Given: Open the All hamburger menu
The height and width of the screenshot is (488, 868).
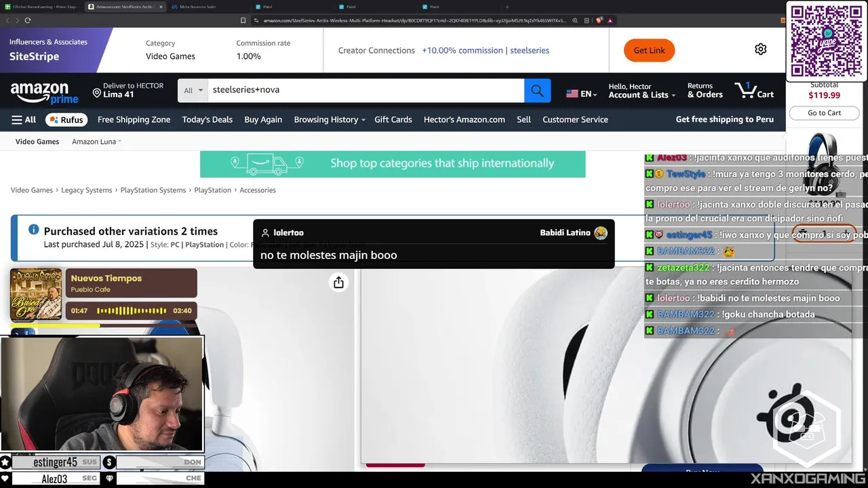Looking at the screenshot, I should [24, 119].
